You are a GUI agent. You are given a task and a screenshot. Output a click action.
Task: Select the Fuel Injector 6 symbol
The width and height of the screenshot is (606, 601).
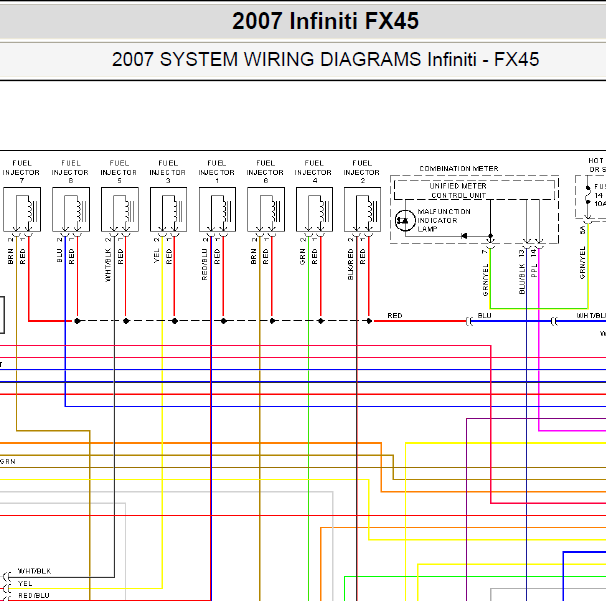[x=266, y=209]
